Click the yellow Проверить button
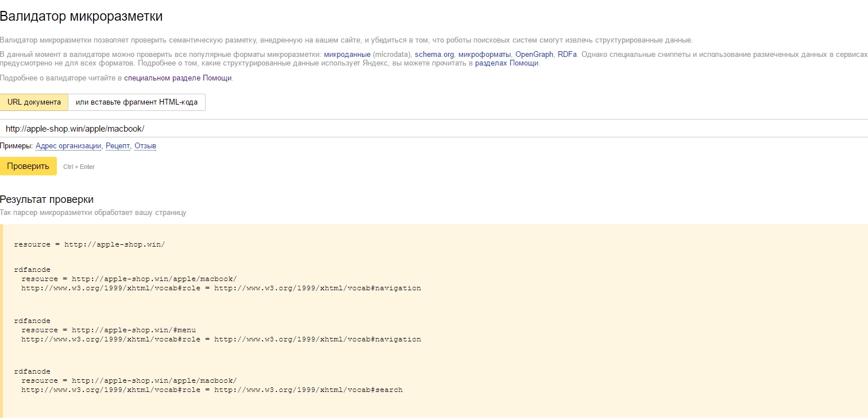The height and width of the screenshot is (419, 868). click(28, 166)
